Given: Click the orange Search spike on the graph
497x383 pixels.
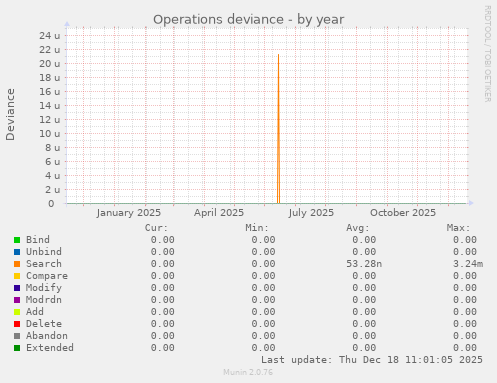Looking at the screenshot, I should [278, 129].
